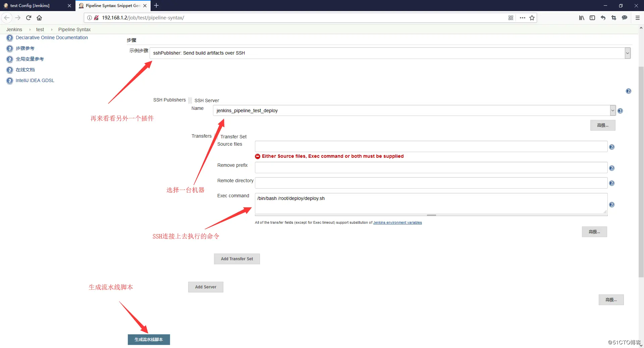
Task: Click the help icon beside Source files
Action: 612,147
